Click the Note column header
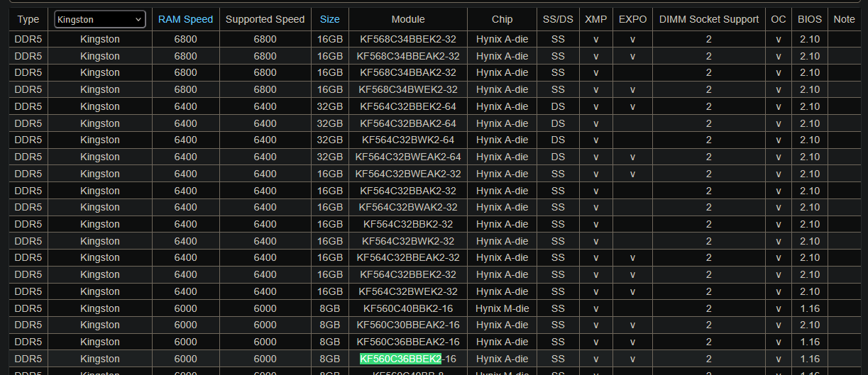This screenshot has width=868, height=375. coord(844,19)
